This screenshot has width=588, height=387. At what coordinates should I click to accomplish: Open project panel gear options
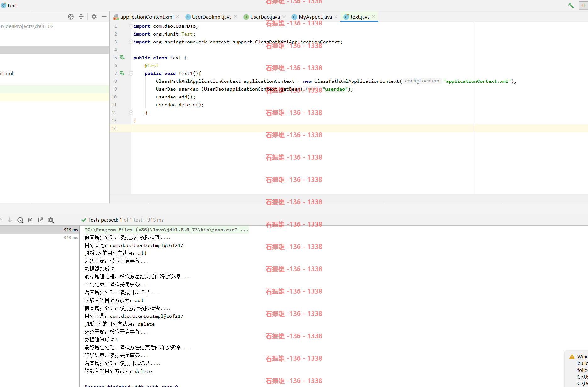click(94, 17)
